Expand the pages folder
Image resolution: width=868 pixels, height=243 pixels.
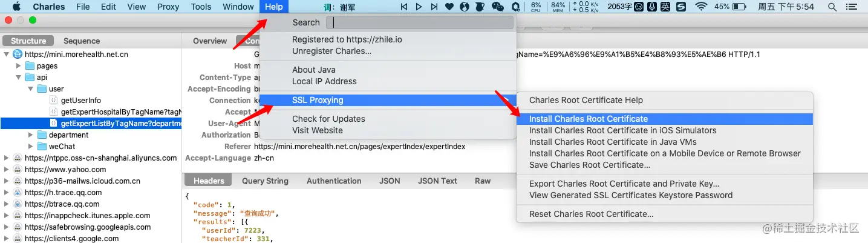[19, 65]
